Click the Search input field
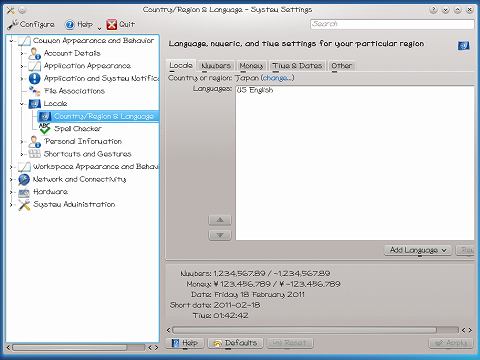The height and width of the screenshot is (360, 480). pyautogui.click(x=392, y=24)
